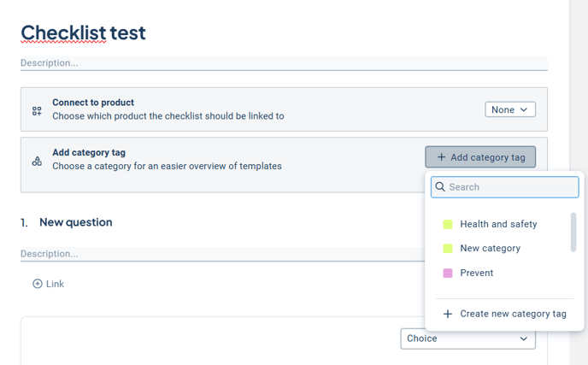This screenshot has width=588, height=365.
Task: Click plus icon on Add category tag
Action: [441, 157]
